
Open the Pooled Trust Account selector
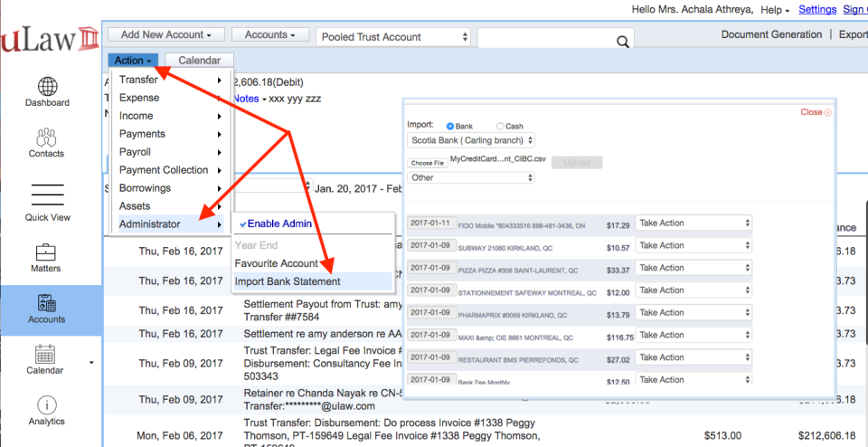pyautogui.click(x=393, y=37)
